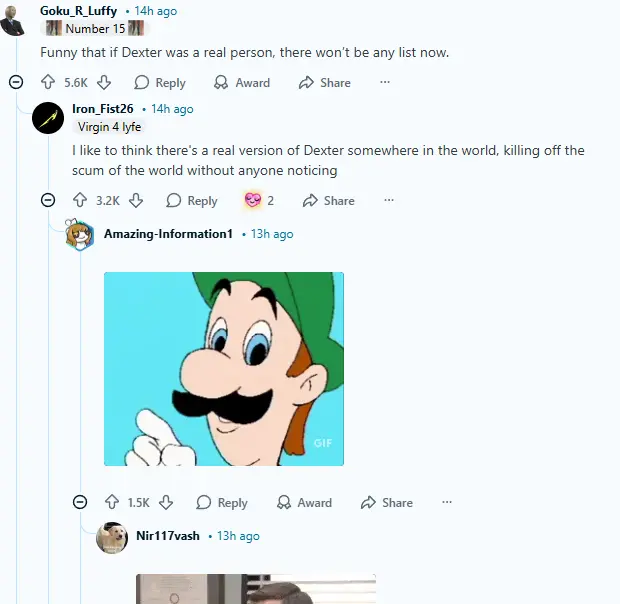The image size is (620, 604).
Task: Upvote Amazing-Information1's GIF comment
Action: click(x=112, y=503)
